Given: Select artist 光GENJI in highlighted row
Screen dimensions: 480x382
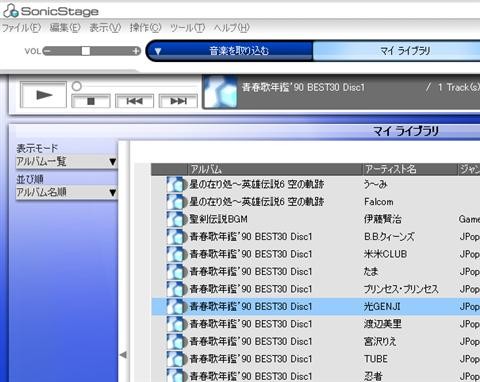Looking at the screenshot, I should point(382,306).
